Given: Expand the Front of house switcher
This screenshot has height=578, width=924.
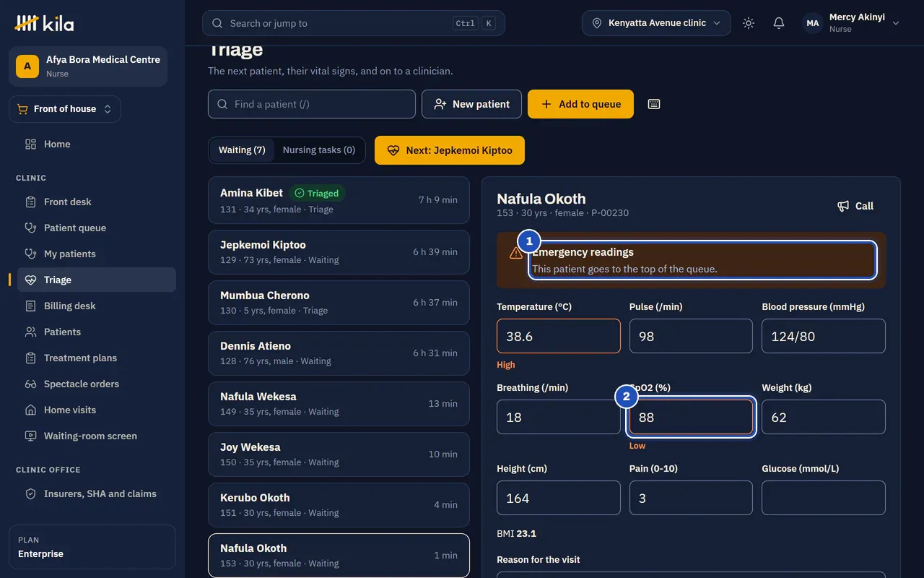Looking at the screenshot, I should click(x=65, y=109).
